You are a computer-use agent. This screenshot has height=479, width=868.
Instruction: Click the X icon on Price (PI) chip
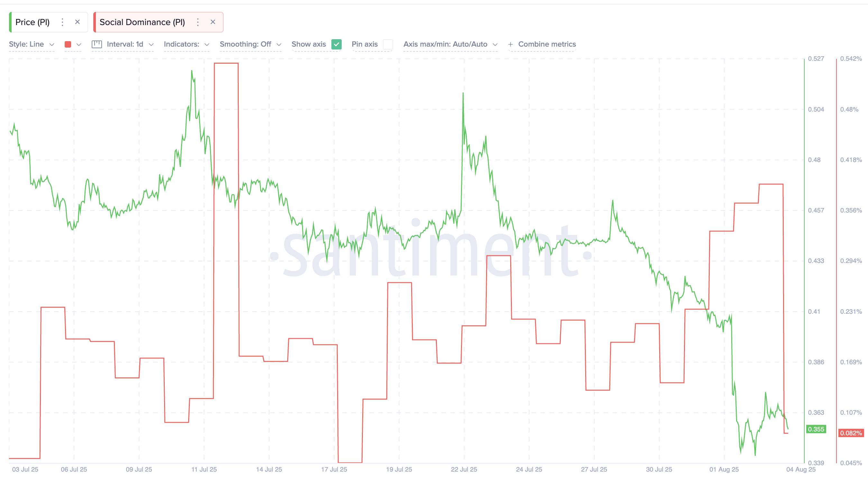click(78, 22)
